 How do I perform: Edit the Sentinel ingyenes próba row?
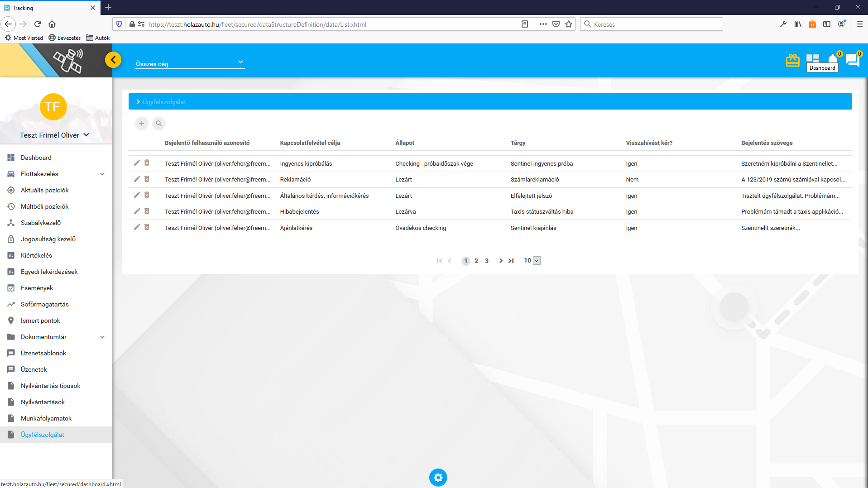[137, 163]
